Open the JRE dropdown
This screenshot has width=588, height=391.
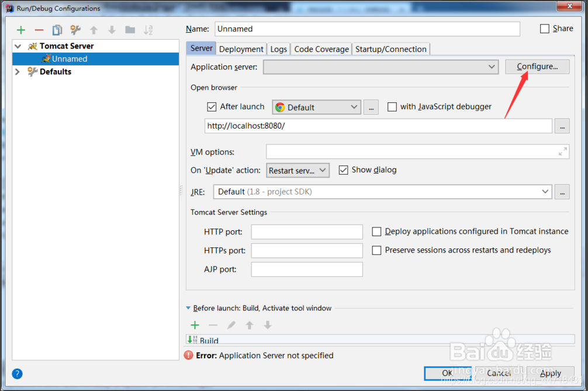pyautogui.click(x=382, y=192)
